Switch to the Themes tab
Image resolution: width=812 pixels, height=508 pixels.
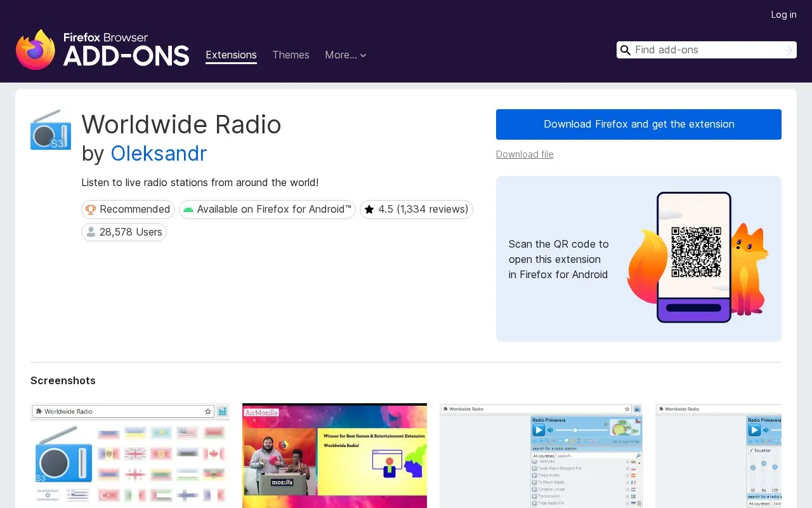click(x=291, y=55)
